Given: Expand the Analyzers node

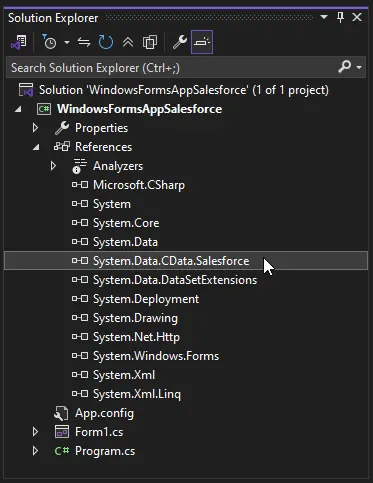Looking at the screenshot, I should (53, 166).
